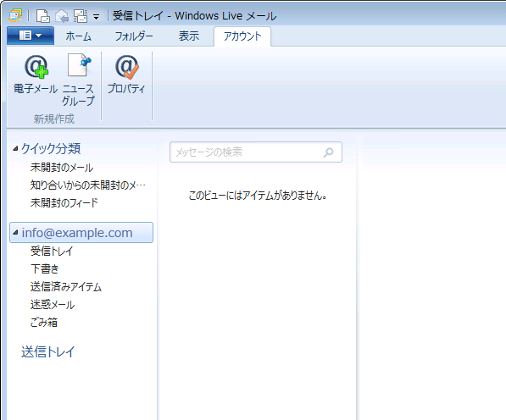Viewport: 506px width, 420px height.
Task: Click the Windows Live Mail app icon in title bar
Action: 15,15
